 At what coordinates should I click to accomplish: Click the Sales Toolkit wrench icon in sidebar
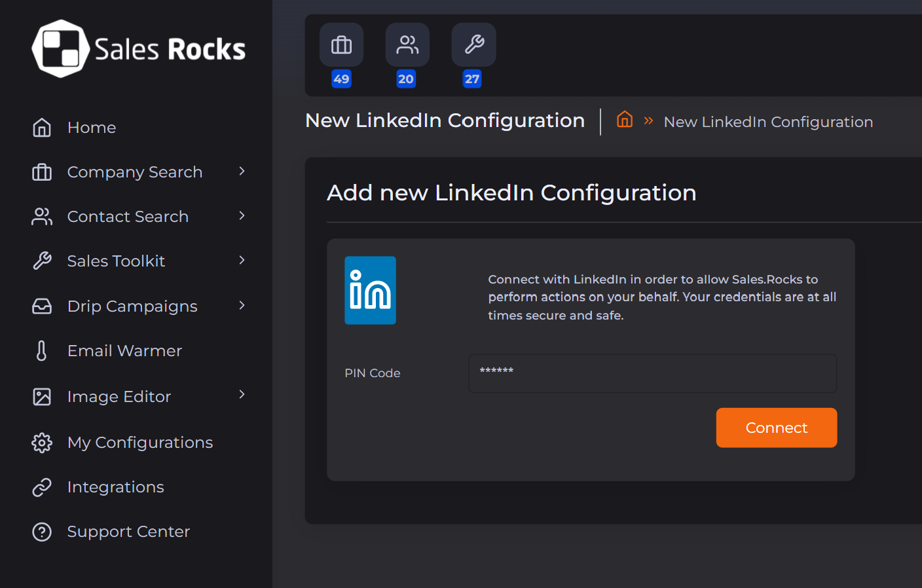click(42, 261)
